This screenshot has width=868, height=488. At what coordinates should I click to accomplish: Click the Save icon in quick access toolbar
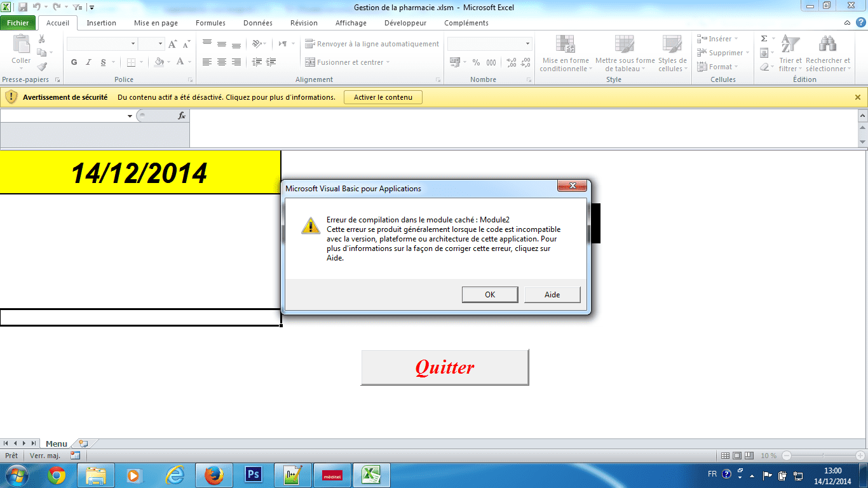pos(23,8)
